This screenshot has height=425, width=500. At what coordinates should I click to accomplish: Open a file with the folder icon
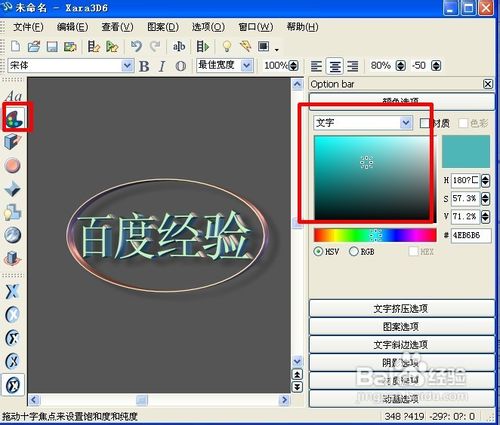tap(34, 46)
